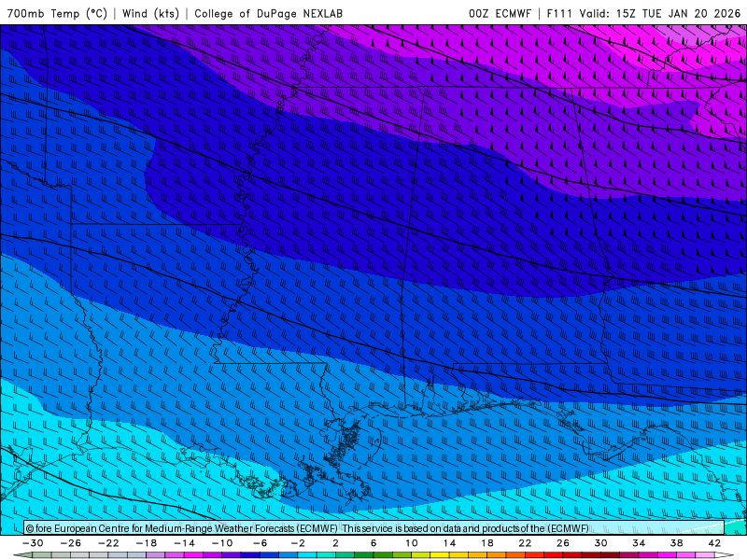Screen dimensions: 747x560
Task: Click the legend label 6
Action: (373, 543)
